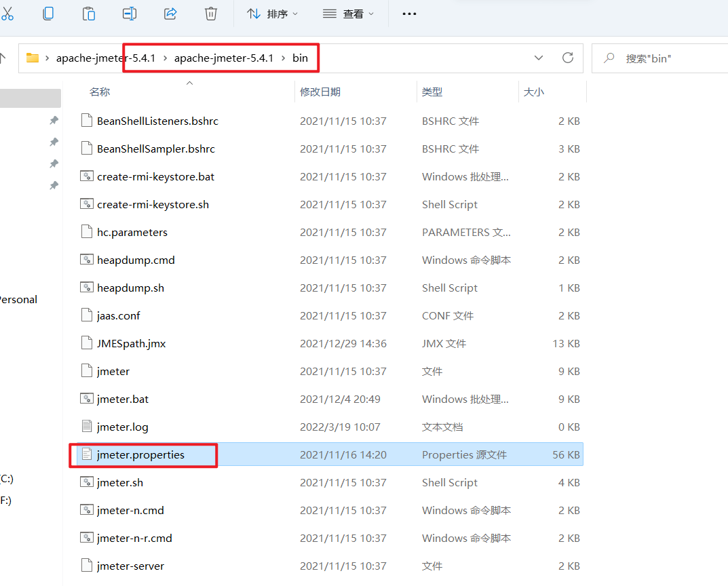Viewport: 728px width, 586px height.
Task: Select jmeter.properties file
Action: click(x=140, y=454)
